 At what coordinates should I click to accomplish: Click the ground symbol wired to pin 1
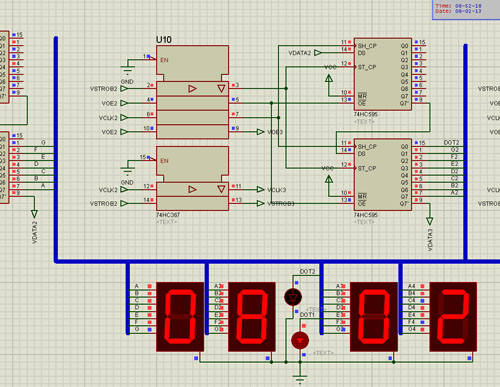point(128,70)
